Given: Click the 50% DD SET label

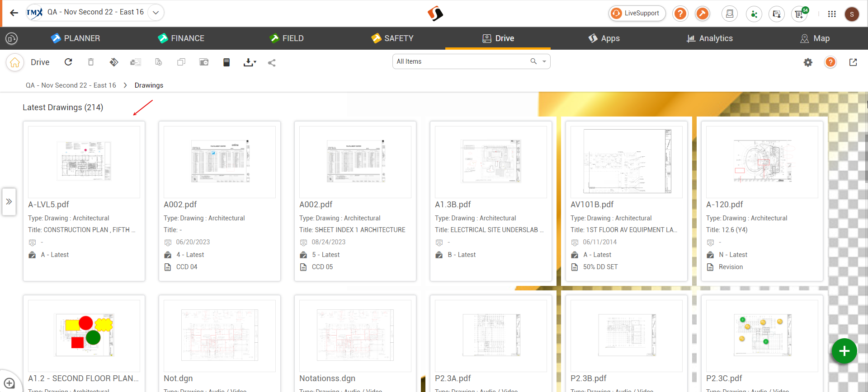Looking at the screenshot, I should (600, 267).
